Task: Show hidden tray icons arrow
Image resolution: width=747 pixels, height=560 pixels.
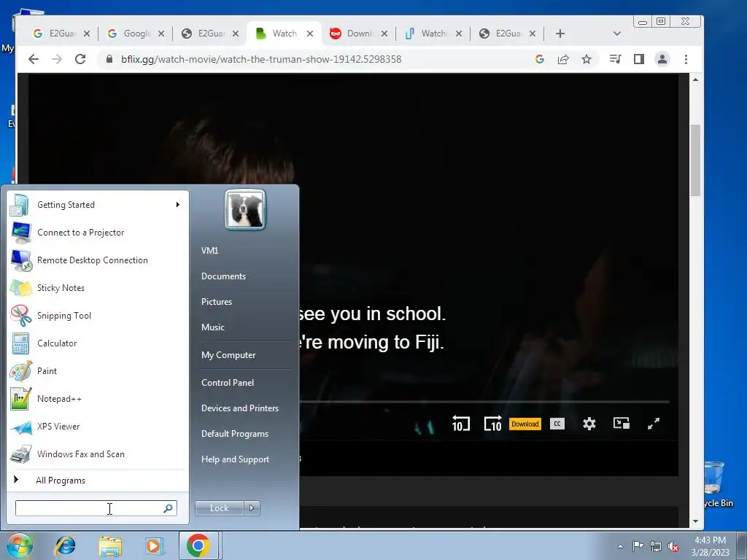Action: point(620,546)
